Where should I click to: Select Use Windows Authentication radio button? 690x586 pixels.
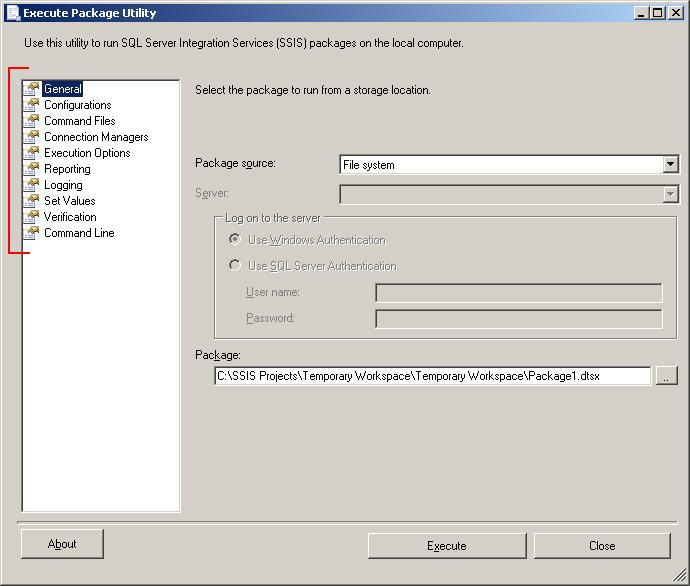pos(235,240)
